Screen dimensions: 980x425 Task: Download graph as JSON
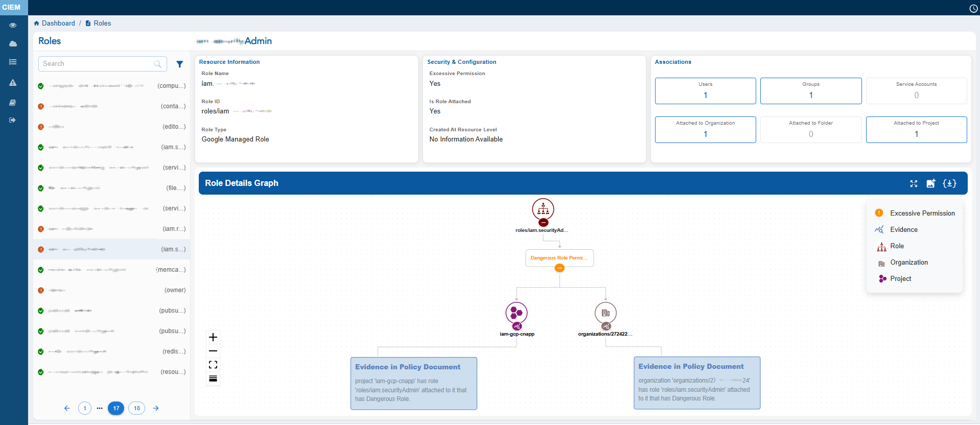(x=949, y=183)
